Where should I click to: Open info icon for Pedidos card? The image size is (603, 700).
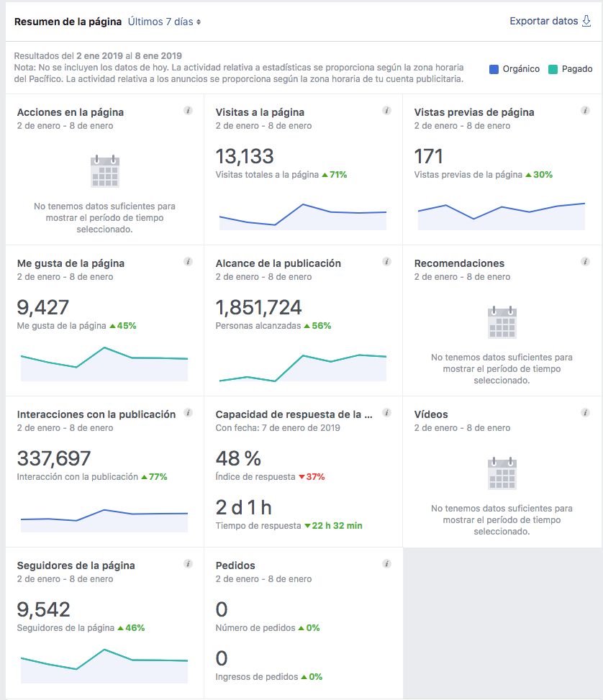click(x=387, y=564)
